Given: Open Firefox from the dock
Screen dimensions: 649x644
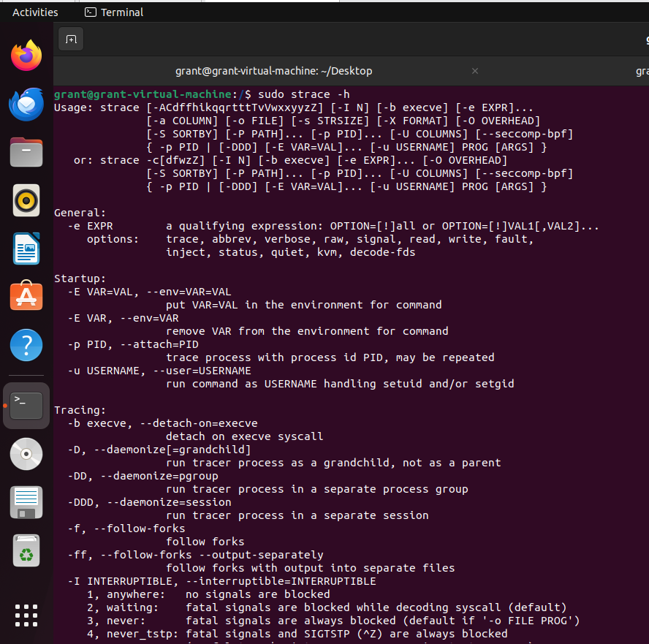Looking at the screenshot, I should point(26,56).
